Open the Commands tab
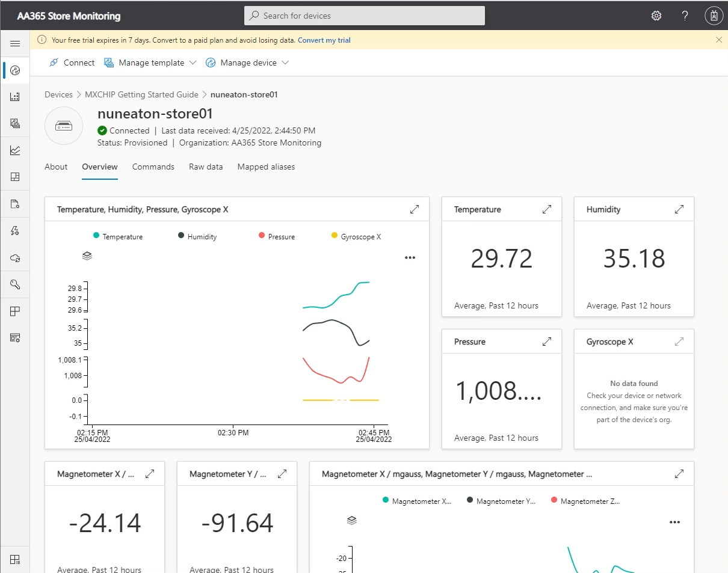This screenshot has width=728, height=573. pyautogui.click(x=153, y=167)
